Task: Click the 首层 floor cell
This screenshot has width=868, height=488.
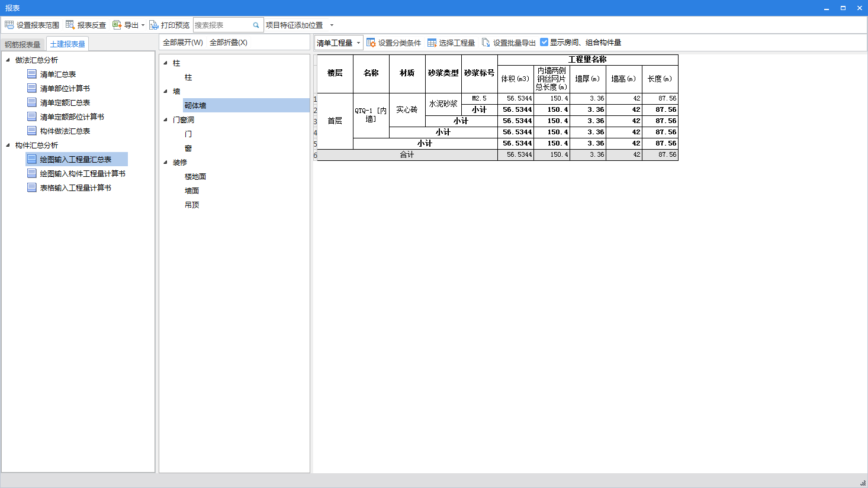Action: (x=335, y=121)
